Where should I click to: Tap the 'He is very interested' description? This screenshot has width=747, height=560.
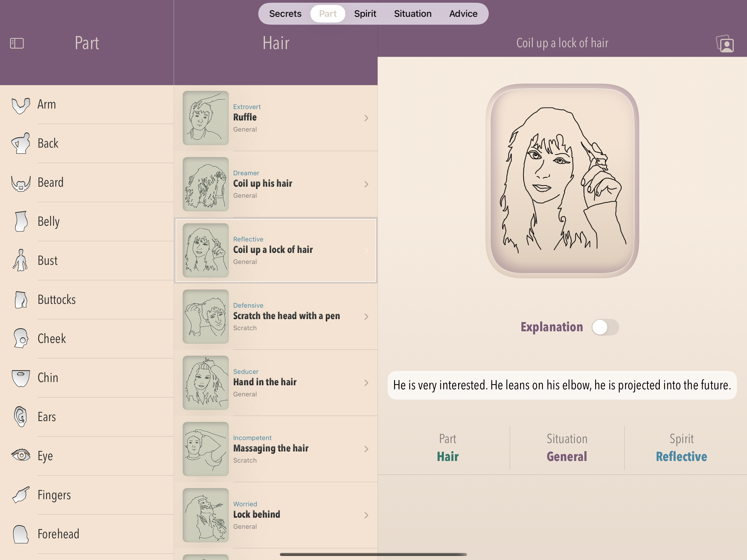click(562, 385)
